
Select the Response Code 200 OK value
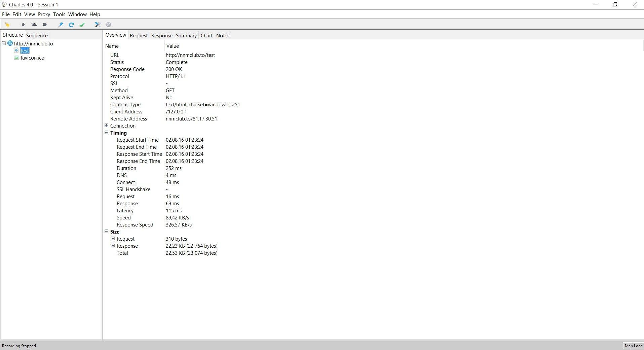pos(174,69)
